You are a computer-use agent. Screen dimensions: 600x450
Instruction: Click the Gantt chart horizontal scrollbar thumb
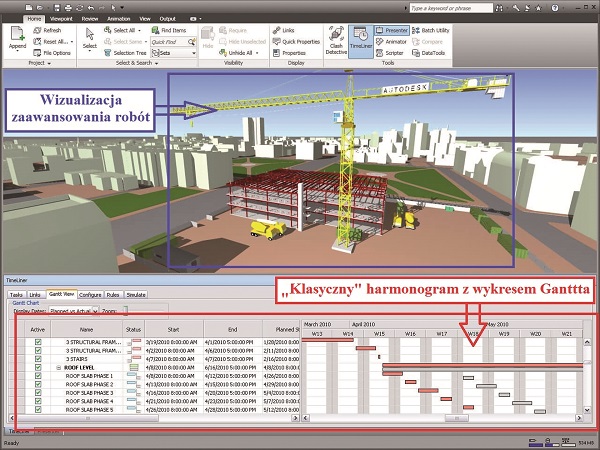456,418
